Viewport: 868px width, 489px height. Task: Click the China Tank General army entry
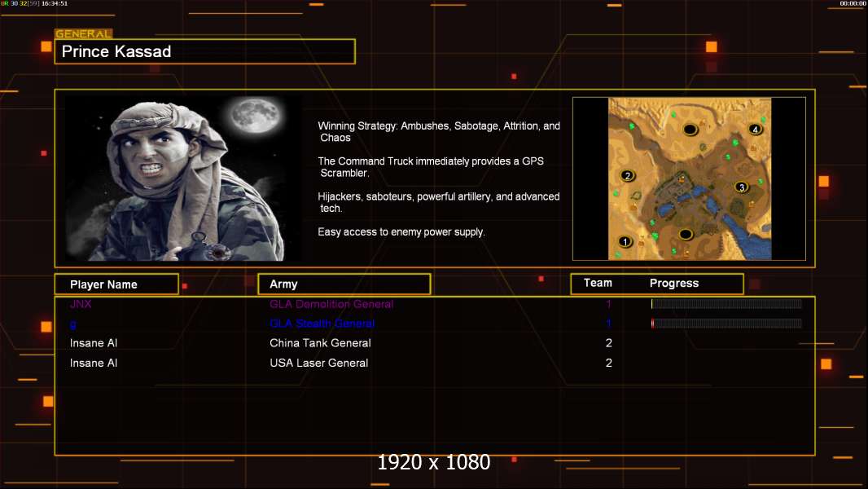pyautogui.click(x=320, y=343)
